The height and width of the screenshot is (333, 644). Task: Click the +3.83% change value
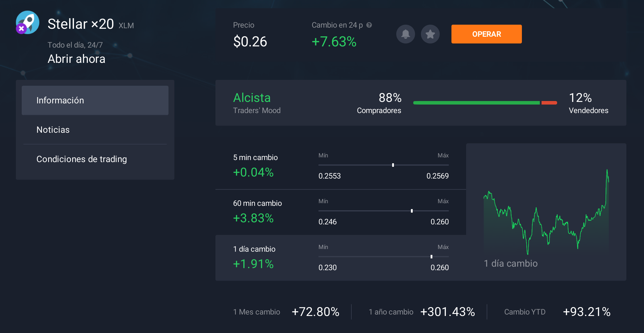pyautogui.click(x=253, y=218)
